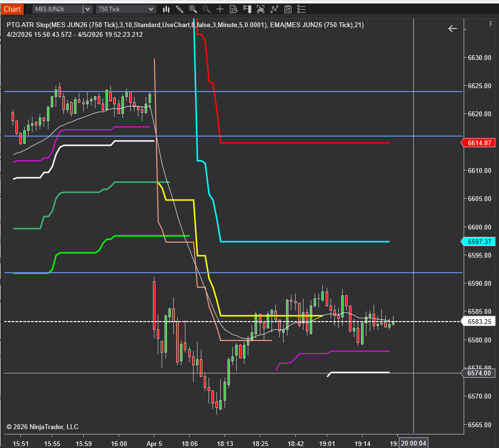Open the indicators icon
Viewport: 499px width, 448px height.
point(274,9)
